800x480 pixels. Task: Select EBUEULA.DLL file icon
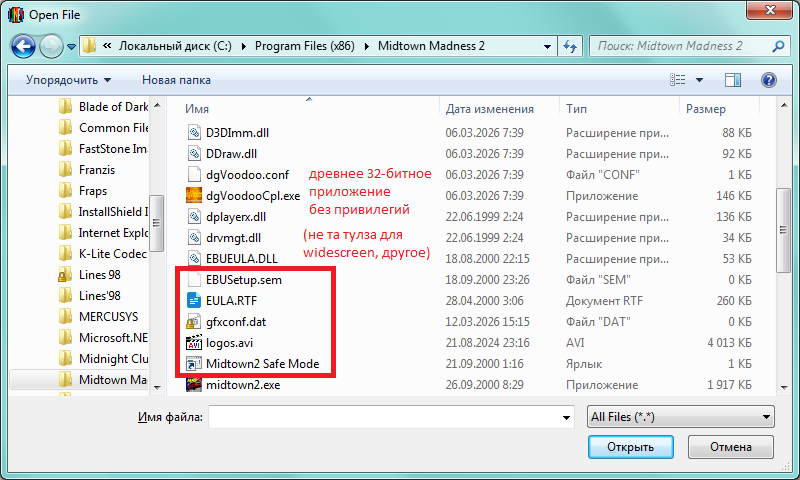click(x=194, y=259)
